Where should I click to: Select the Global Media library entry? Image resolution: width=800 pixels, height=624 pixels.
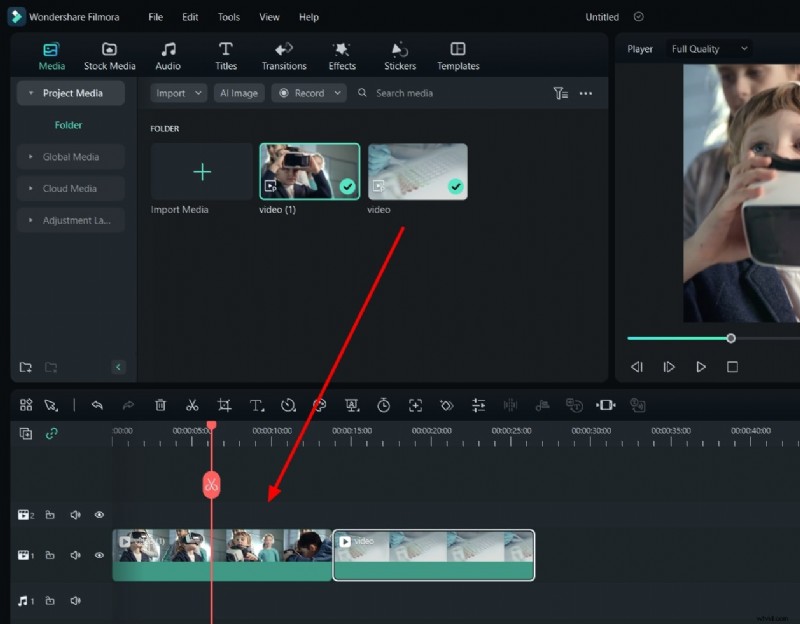click(x=70, y=156)
